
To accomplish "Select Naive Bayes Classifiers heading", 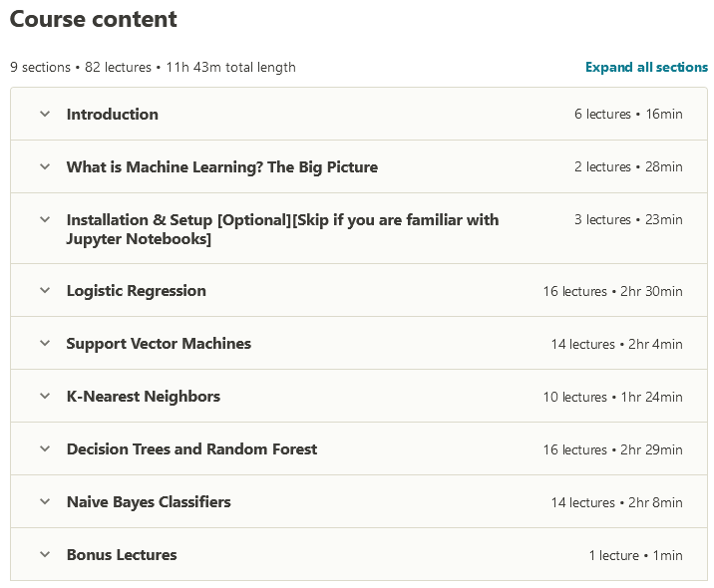I will [x=148, y=501].
